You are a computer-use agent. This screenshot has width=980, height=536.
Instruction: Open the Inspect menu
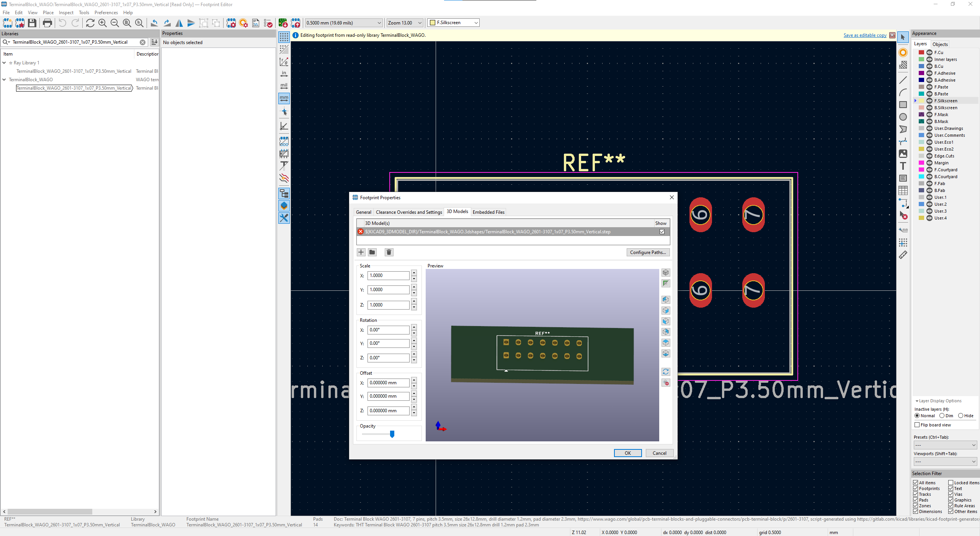point(66,13)
